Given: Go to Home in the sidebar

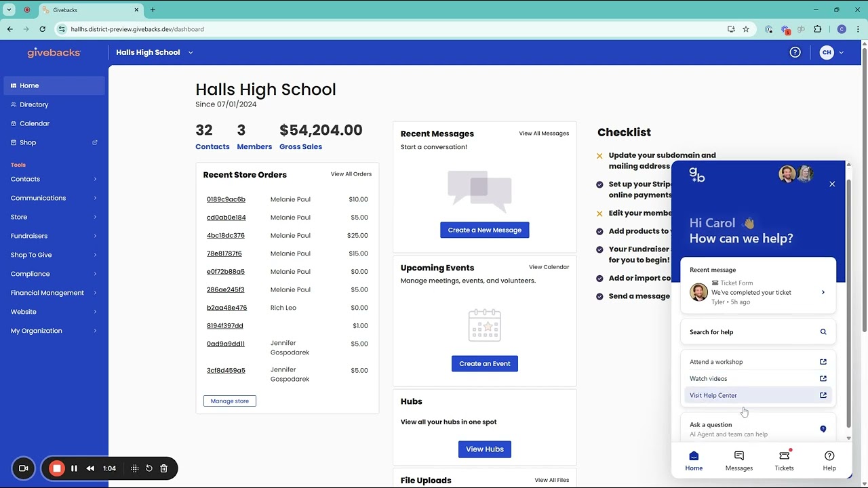Looking at the screenshot, I should point(54,85).
